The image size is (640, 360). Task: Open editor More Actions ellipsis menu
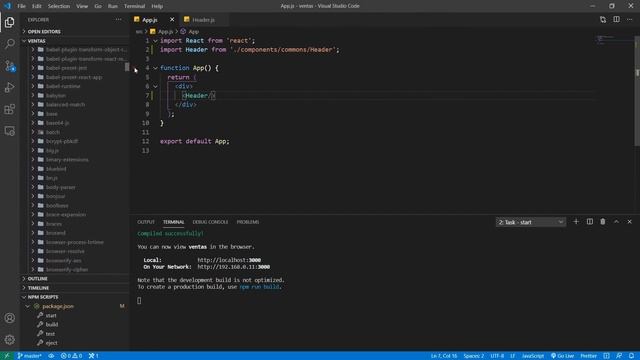[629, 20]
